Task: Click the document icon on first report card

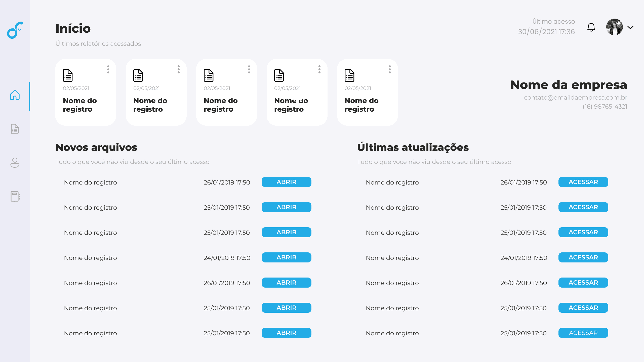Action: [67, 75]
